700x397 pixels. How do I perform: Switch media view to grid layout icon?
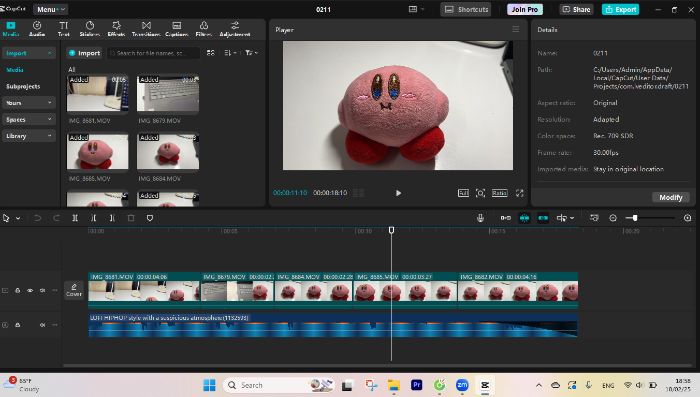[x=211, y=53]
